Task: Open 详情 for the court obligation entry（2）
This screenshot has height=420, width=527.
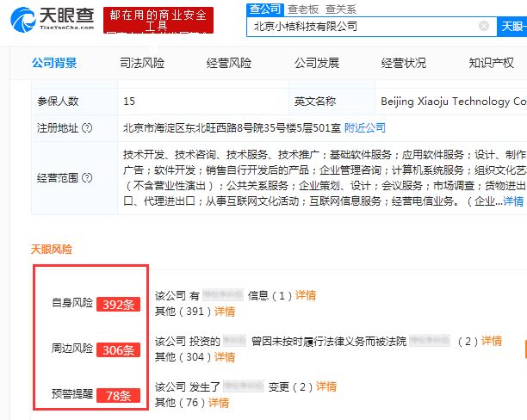Action: [492, 341]
